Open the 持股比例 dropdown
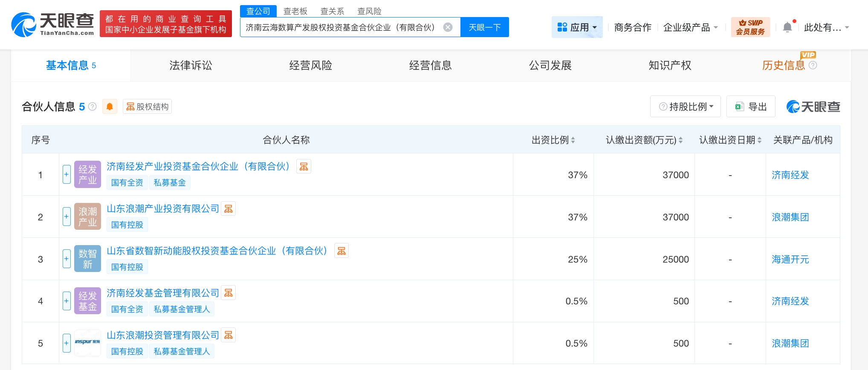868x370 pixels. click(685, 107)
